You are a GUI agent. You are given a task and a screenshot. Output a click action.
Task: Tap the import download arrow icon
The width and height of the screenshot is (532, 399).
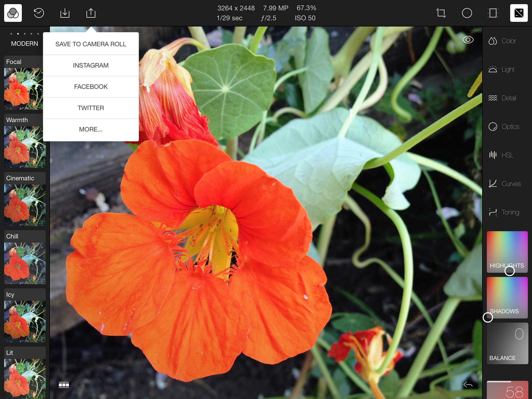65,13
